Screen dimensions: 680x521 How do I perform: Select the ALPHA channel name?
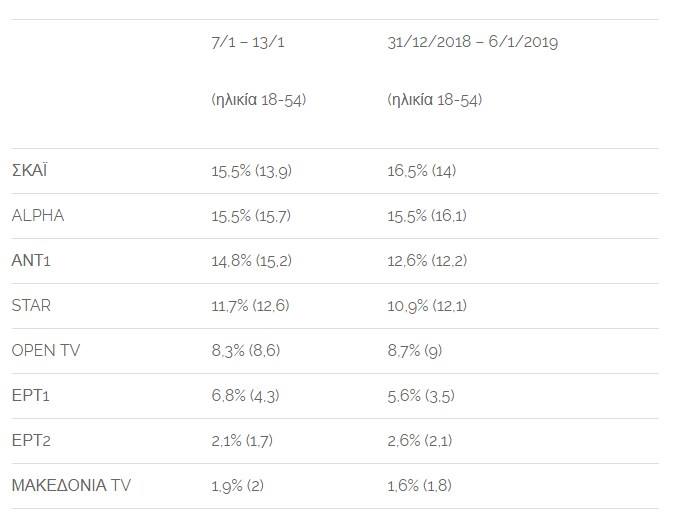click(x=38, y=215)
